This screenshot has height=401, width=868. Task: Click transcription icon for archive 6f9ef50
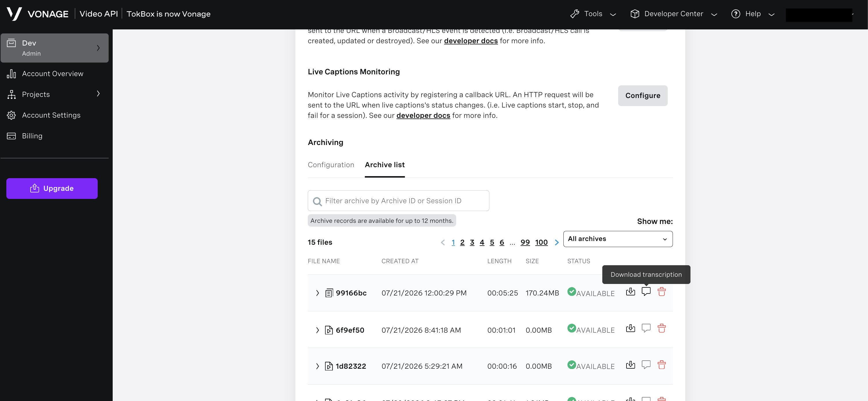(646, 328)
